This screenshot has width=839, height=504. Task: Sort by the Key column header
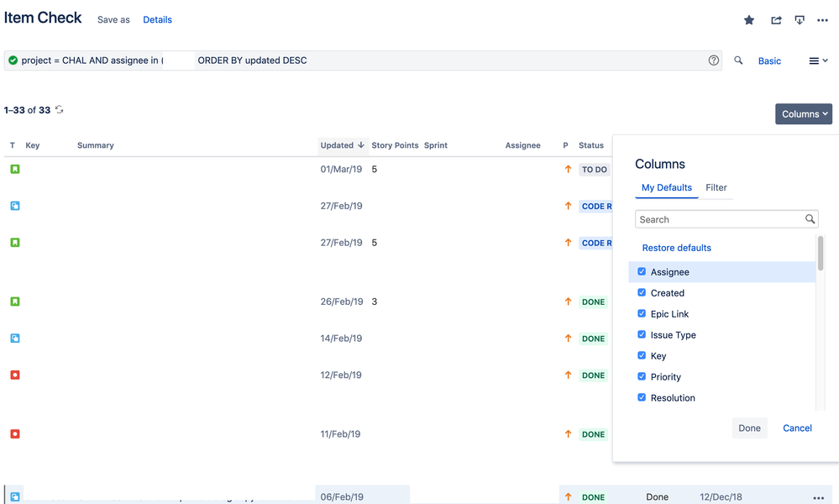[x=33, y=145]
